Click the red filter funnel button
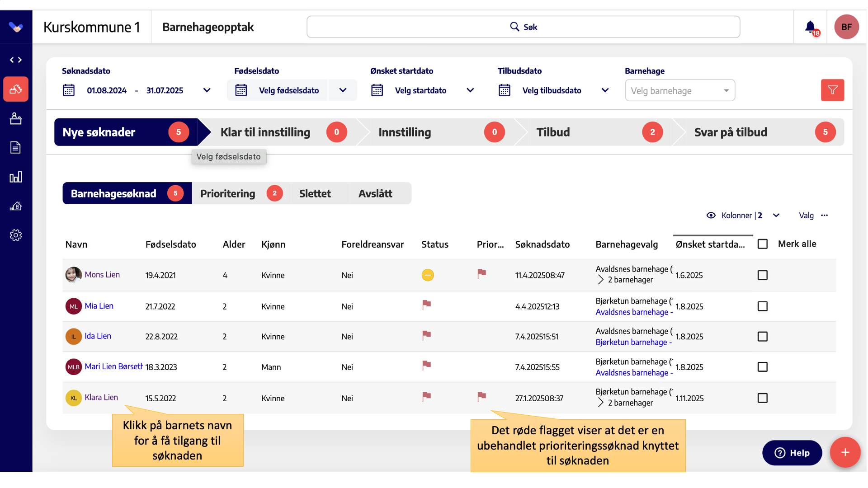Image resolution: width=868 pixels, height=488 pixels. click(832, 90)
